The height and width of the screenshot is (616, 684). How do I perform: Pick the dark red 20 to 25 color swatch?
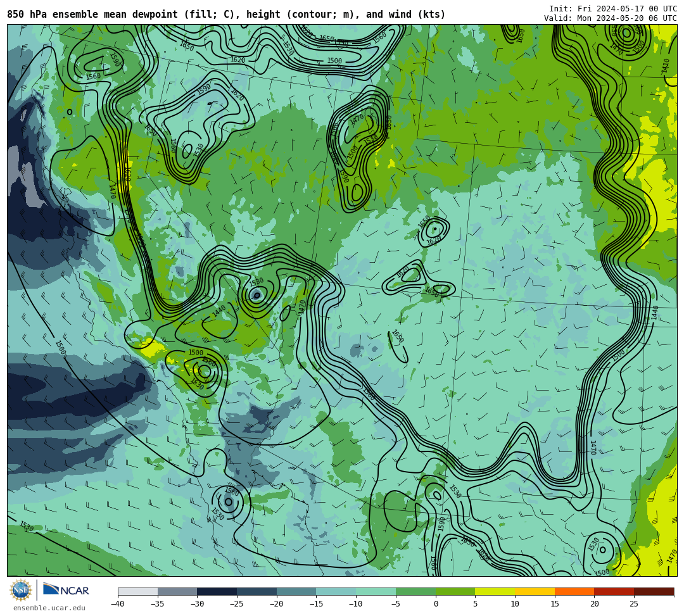[x=614, y=591]
